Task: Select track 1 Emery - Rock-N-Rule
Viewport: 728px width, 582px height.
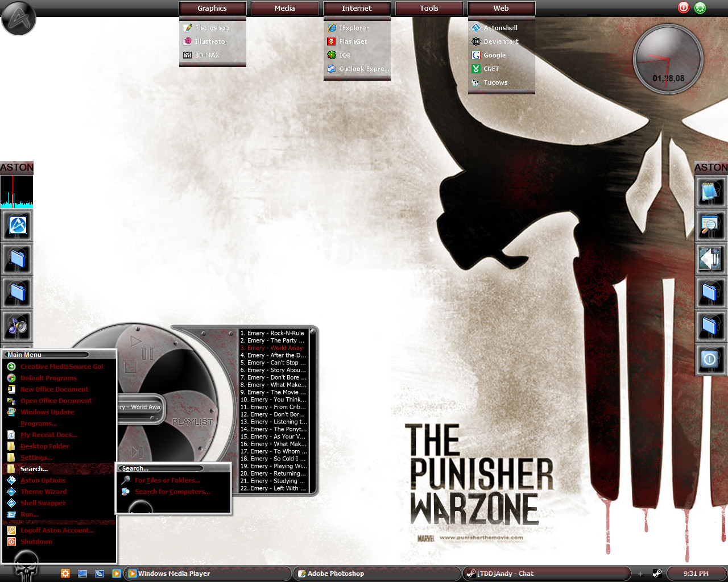Action: pyautogui.click(x=272, y=333)
